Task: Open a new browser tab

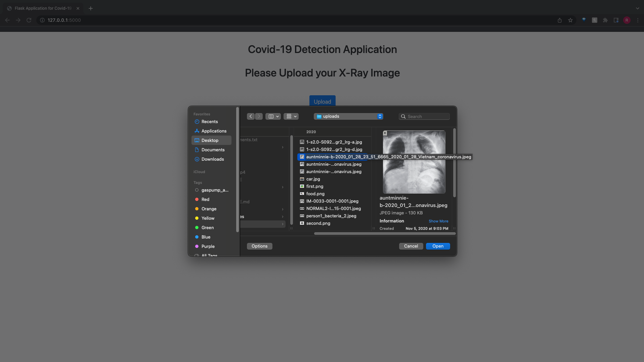Action: click(91, 8)
